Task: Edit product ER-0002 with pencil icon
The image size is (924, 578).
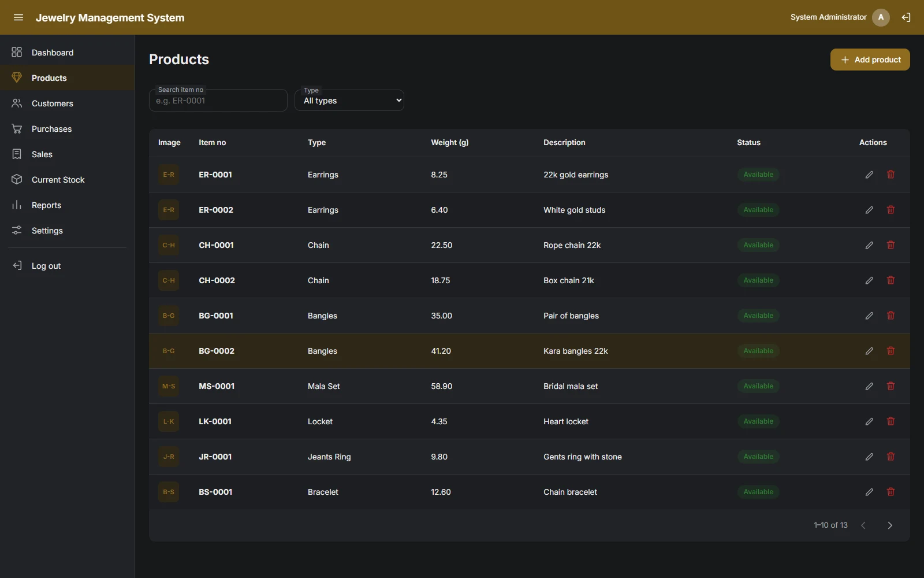Action: tap(869, 210)
